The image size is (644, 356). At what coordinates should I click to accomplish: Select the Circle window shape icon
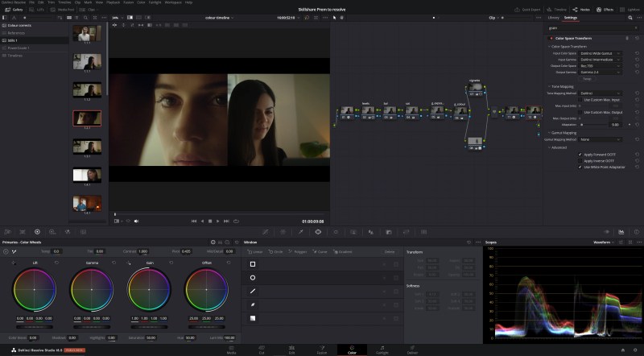coord(253,278)
